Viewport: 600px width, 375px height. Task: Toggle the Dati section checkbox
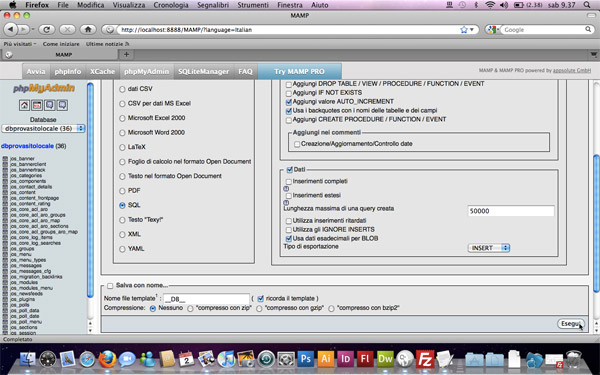pyautogui.click(x=290, y=170)
